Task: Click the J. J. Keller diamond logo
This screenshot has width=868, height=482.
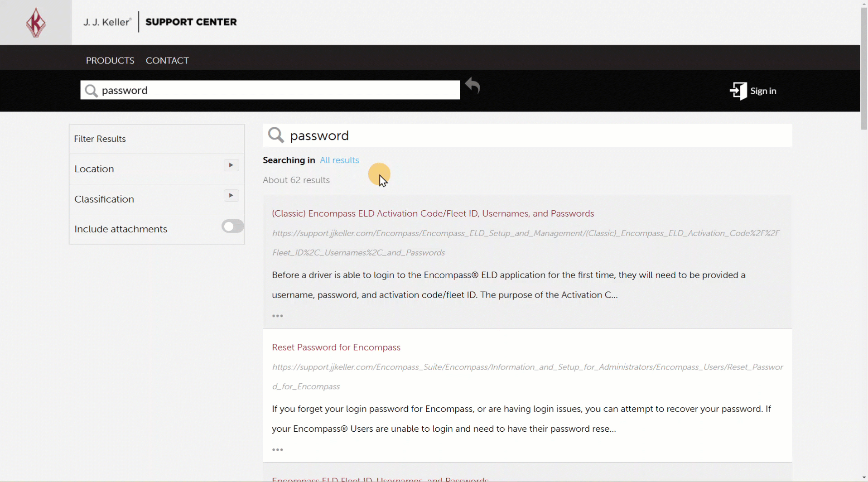Action: pos(36,23)
